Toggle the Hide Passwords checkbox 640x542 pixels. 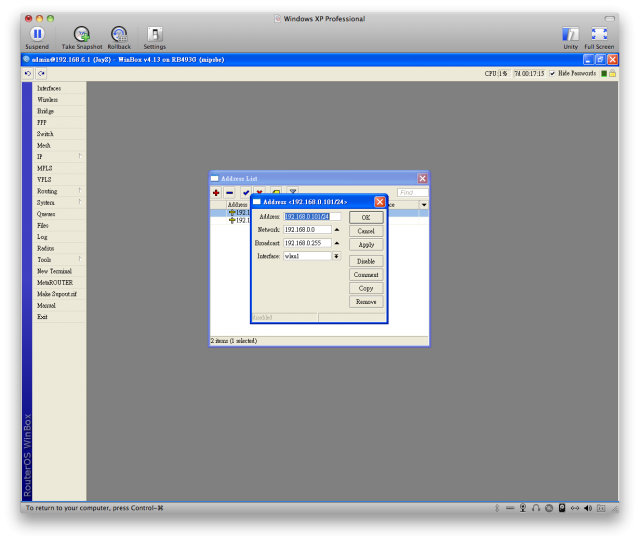(x=552, y=73)
